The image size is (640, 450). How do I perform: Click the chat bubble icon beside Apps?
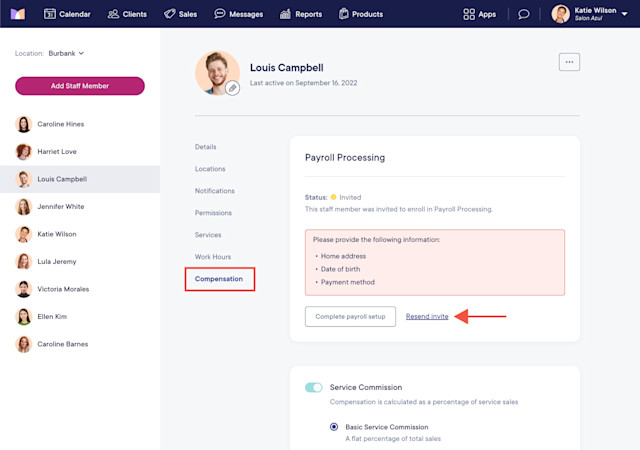coord(524,15)
